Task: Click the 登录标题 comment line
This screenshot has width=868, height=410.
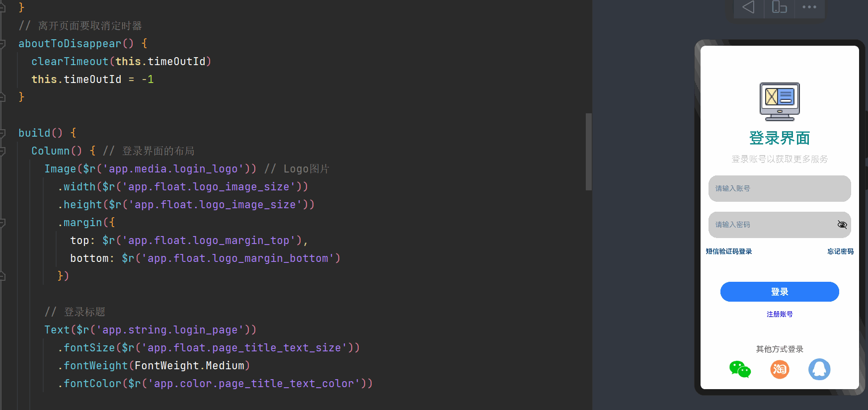Action: point(75,312)
